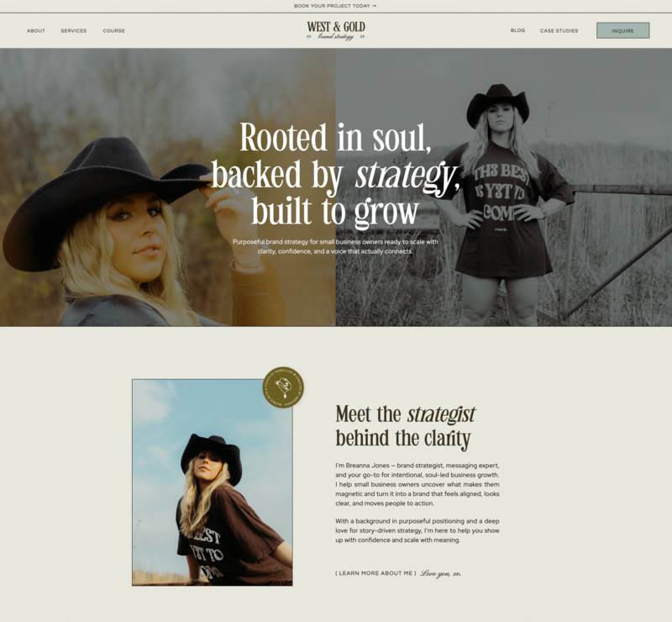This screenshot has width=672, height=622.
Task: Open the About page from the navigation
Action: tap(36, 31)
